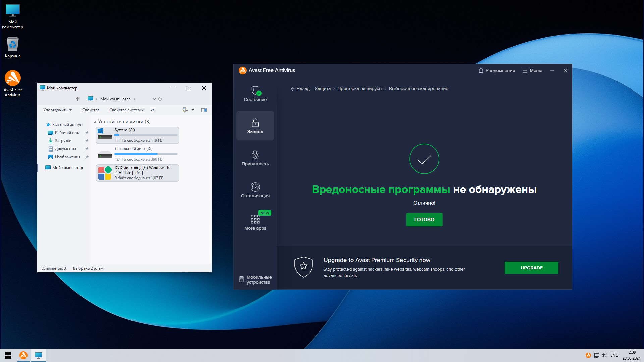Click the UPGRADE button

(x=531, y=268)
